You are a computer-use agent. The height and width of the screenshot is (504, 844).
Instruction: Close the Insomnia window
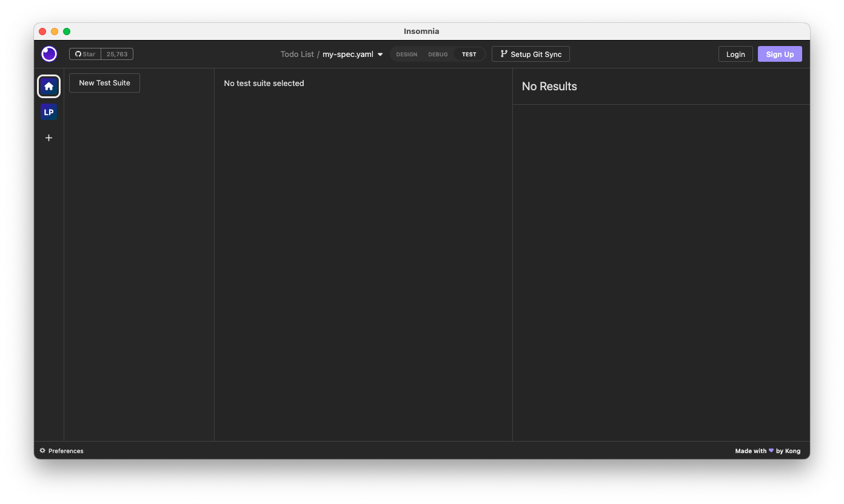42,31
